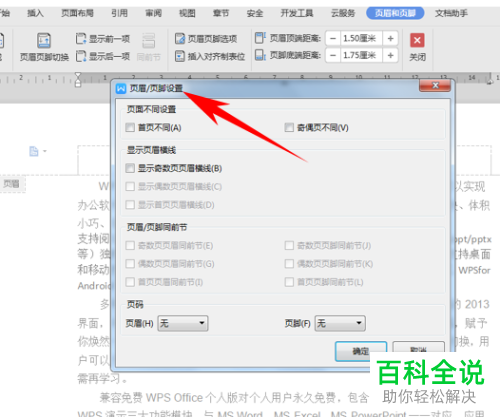
Task: Click the 页眉 label tag on the page
Action: tap(12, 184)
